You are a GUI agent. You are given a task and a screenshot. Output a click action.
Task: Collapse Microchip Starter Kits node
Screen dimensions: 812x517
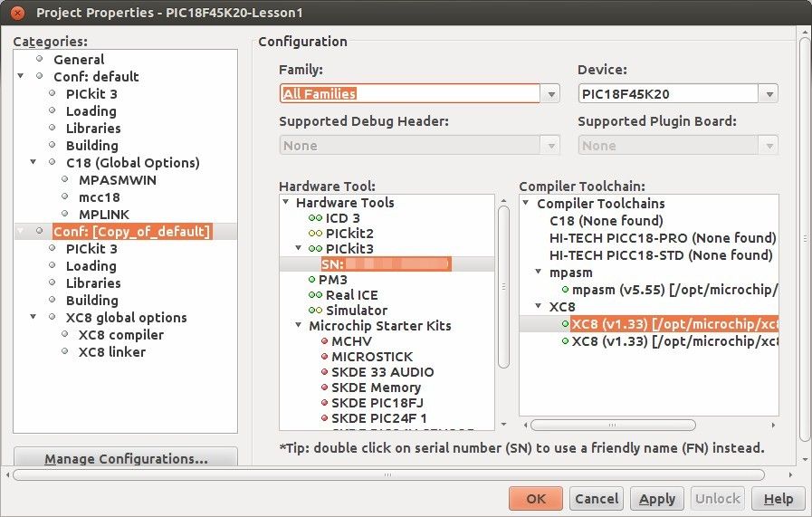pyautogui.click(x=299, y=326)
